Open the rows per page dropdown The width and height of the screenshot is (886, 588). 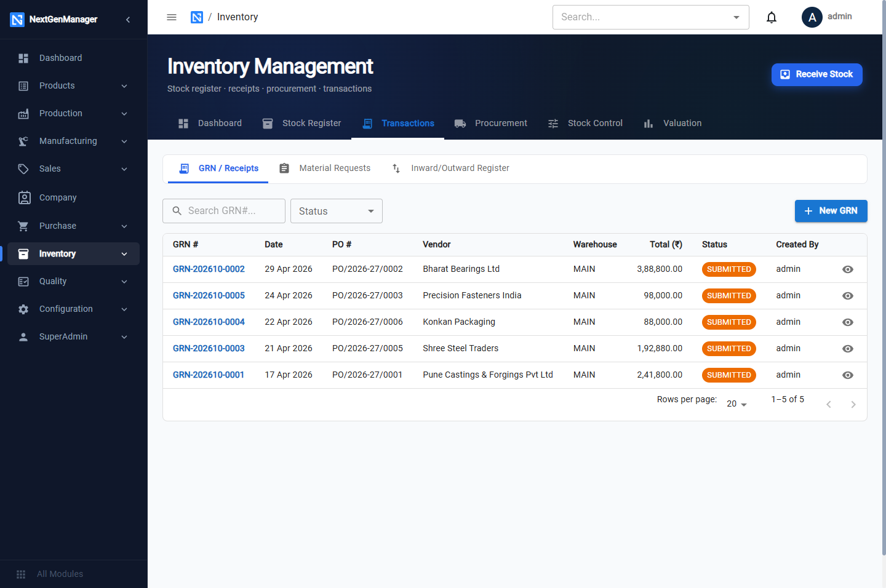click(x=736, y=403)
